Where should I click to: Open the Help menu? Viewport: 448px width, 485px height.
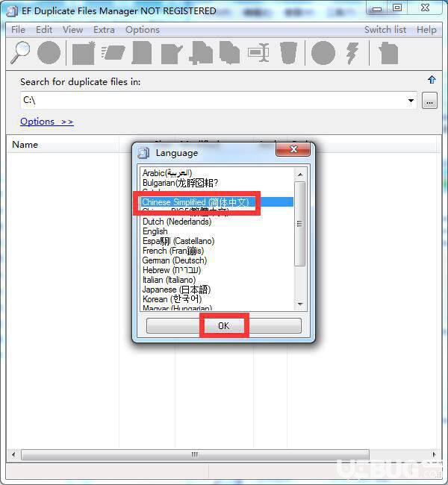click(x=426, y=30)
